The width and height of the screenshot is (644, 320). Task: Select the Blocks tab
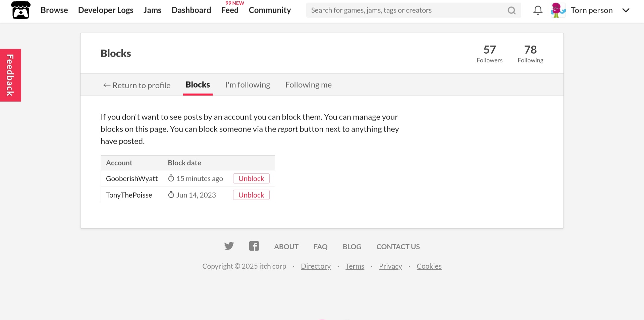(198, 85)
